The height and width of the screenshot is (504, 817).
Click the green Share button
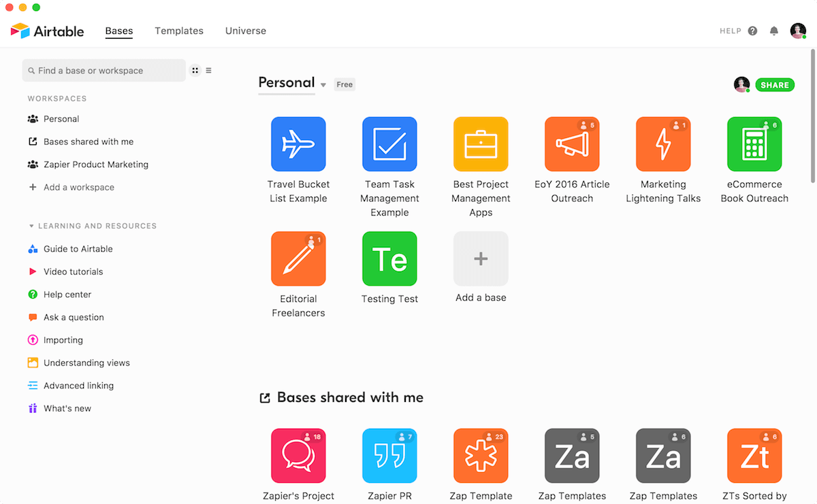775,85
